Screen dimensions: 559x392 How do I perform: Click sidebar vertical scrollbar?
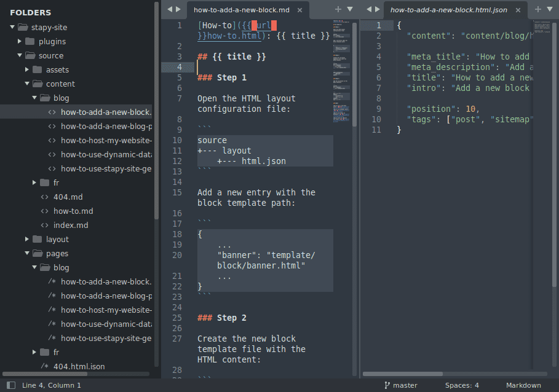(x=156, y=111)
